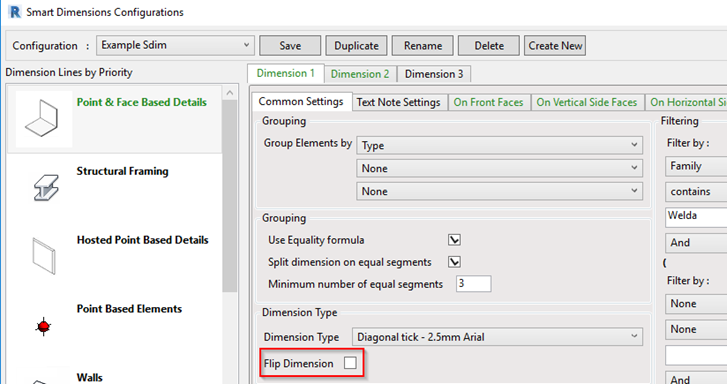This screenshot has height=384, width=727.
Task: Open the Configuration dropdown showing Example Sdim
Action: point(175,45)
